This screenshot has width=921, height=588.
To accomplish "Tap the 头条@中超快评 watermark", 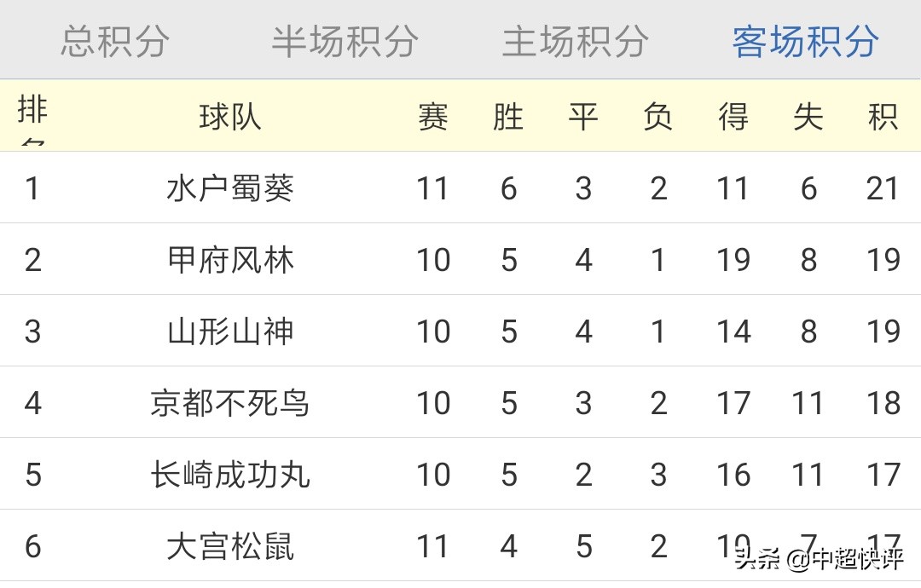I will pyautogui.click(x=819, y=559).
